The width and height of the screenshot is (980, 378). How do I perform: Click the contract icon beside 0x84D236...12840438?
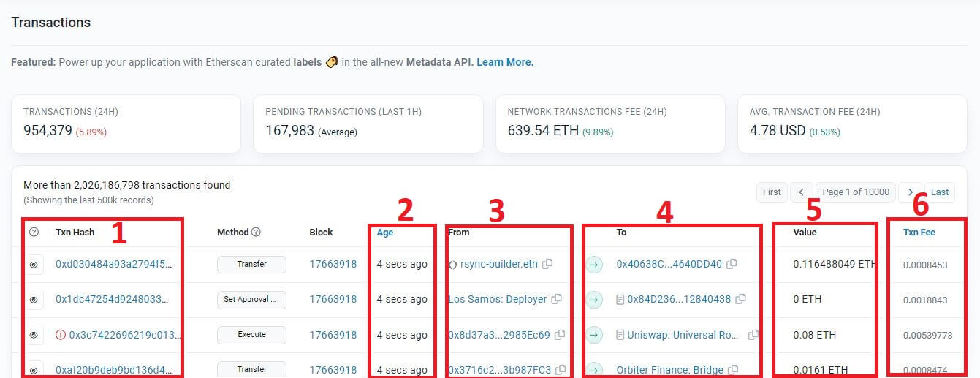(x=620, y=299)
